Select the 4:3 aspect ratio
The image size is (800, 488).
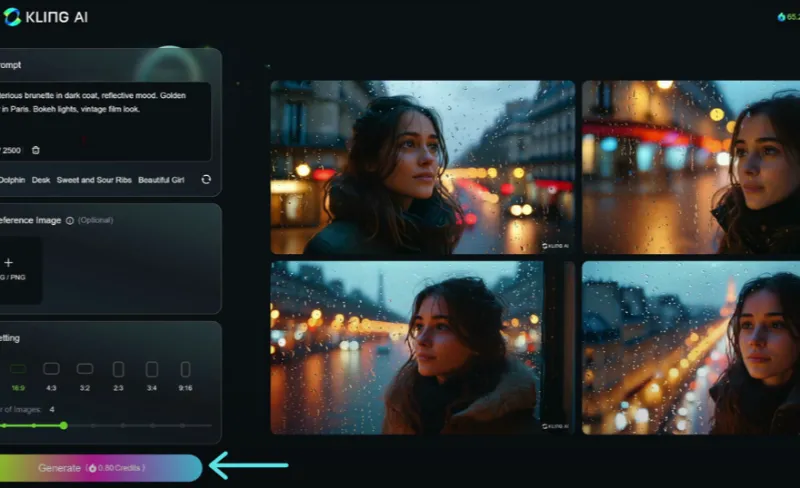(51, 370)
